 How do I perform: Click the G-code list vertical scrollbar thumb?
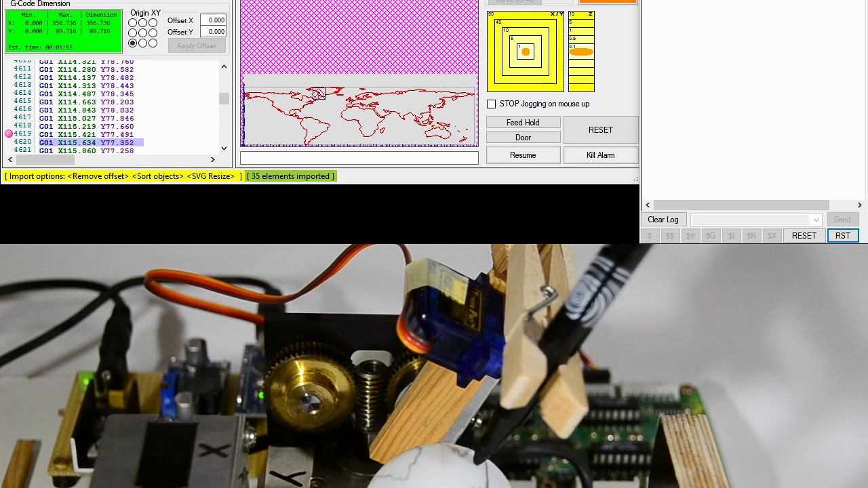(x=224, y=99)
